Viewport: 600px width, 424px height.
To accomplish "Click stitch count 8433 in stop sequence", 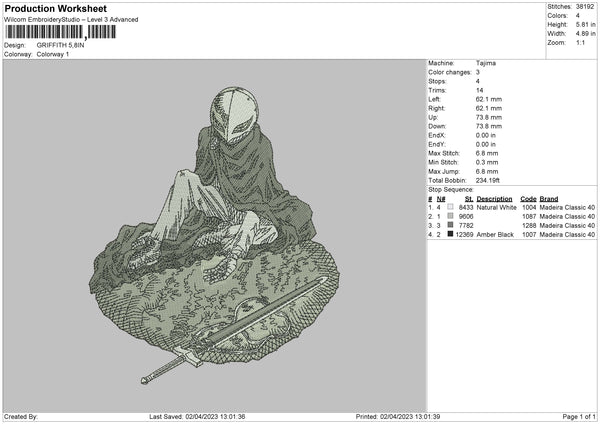I will (466, 207).
